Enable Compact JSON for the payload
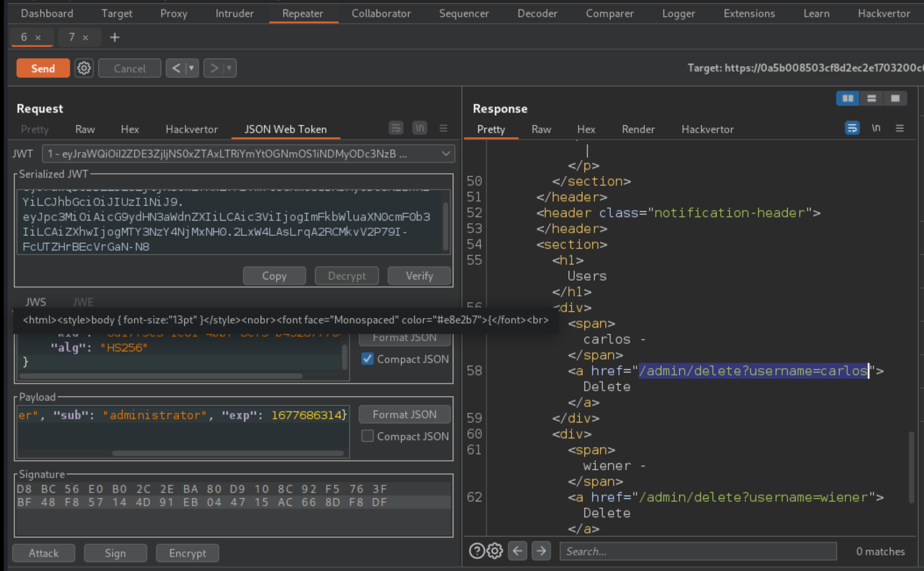 coord(367,436)
